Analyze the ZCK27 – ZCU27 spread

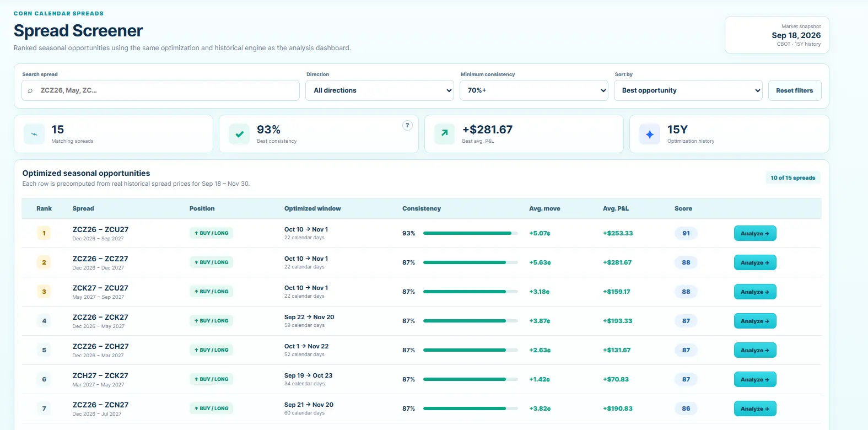[x=755, y=292]
